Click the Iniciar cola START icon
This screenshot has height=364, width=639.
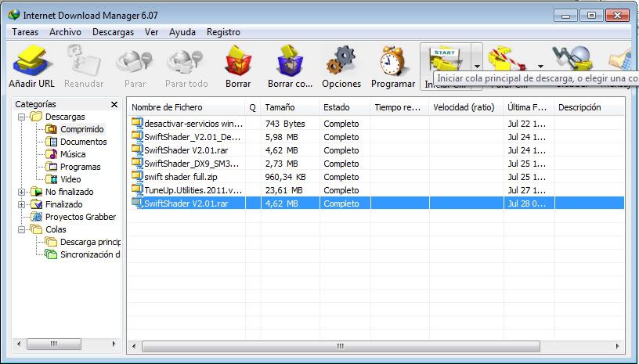point(445,60)
